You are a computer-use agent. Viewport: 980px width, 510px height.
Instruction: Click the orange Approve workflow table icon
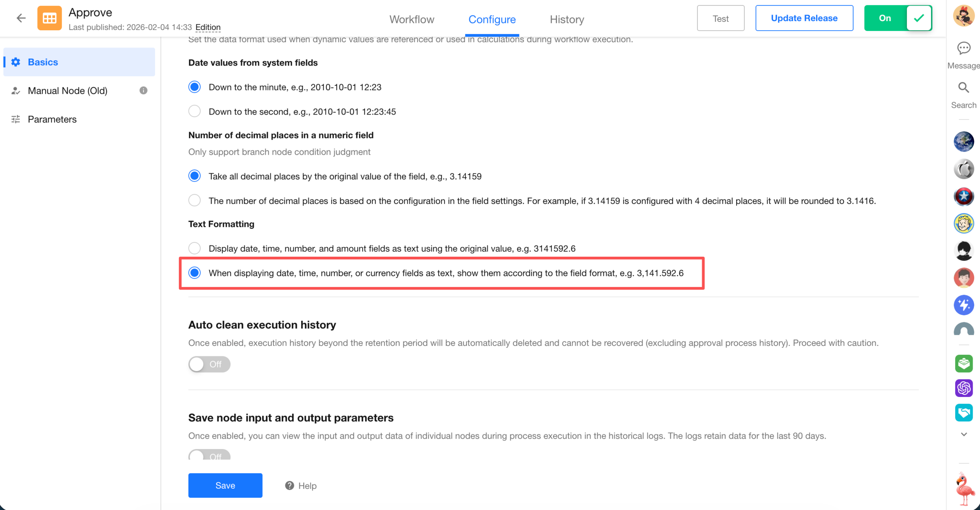[49, 18]
